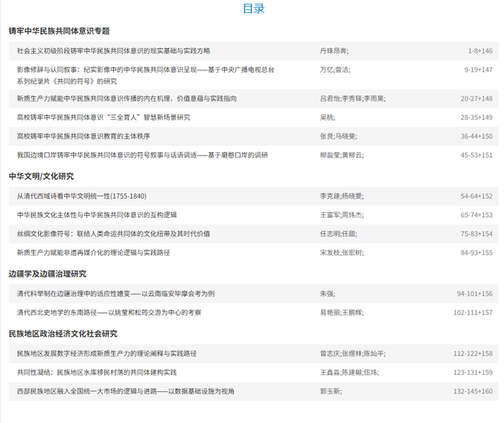This screenshot has width=504, height=423.
Task: Open article 民族地区发展数字经济形成新质生产力
Action: [x=107, y=355]
